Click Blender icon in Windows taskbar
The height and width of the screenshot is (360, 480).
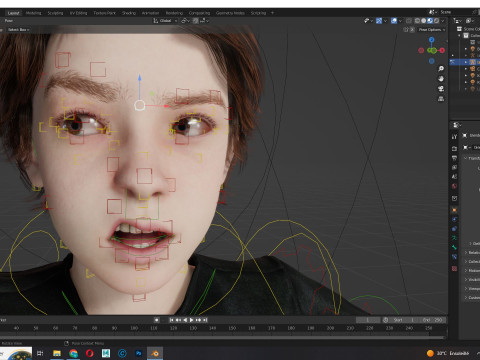(155, 353)
